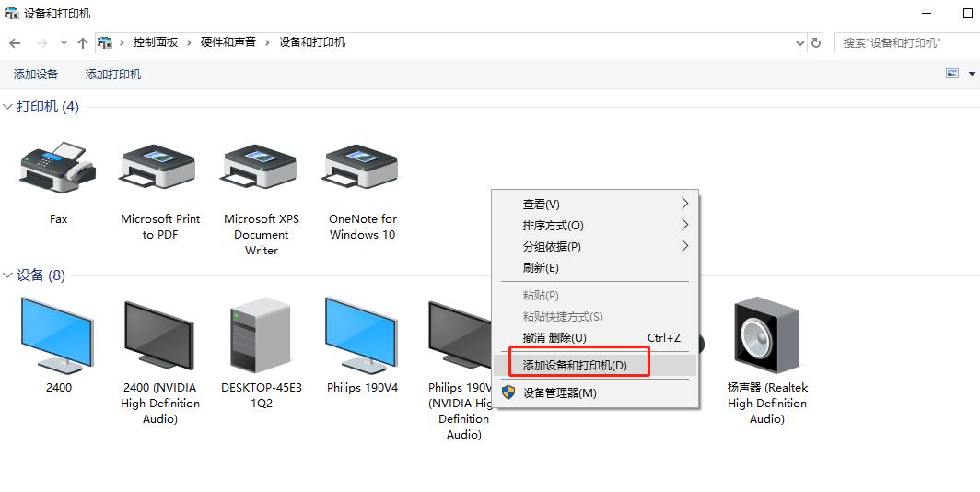Screen dimensions: 980x492
Task: Select the 2400 NVIDIA High Definition Audio device
Action: coord(159,335)
